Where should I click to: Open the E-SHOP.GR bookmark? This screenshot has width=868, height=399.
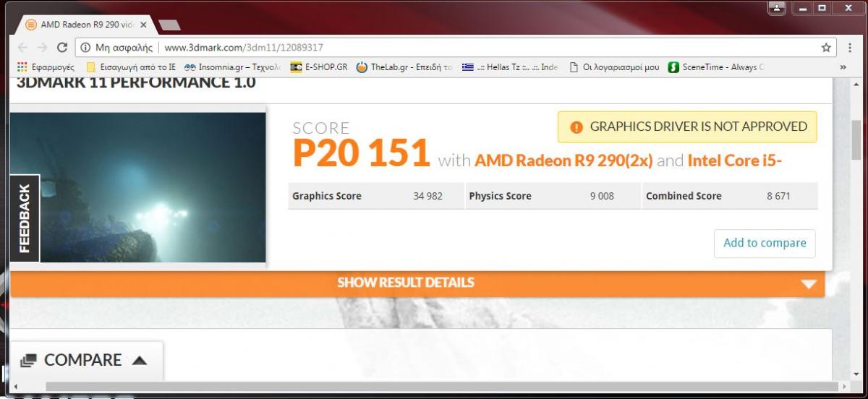pos(318,67)
